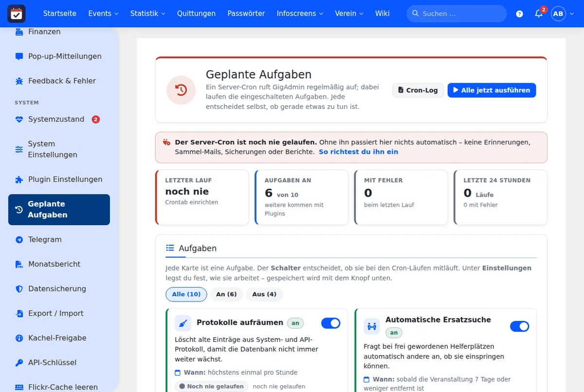Open the AB user avatar menu
The image size is (584, 392).
click(x=558, y=14)
